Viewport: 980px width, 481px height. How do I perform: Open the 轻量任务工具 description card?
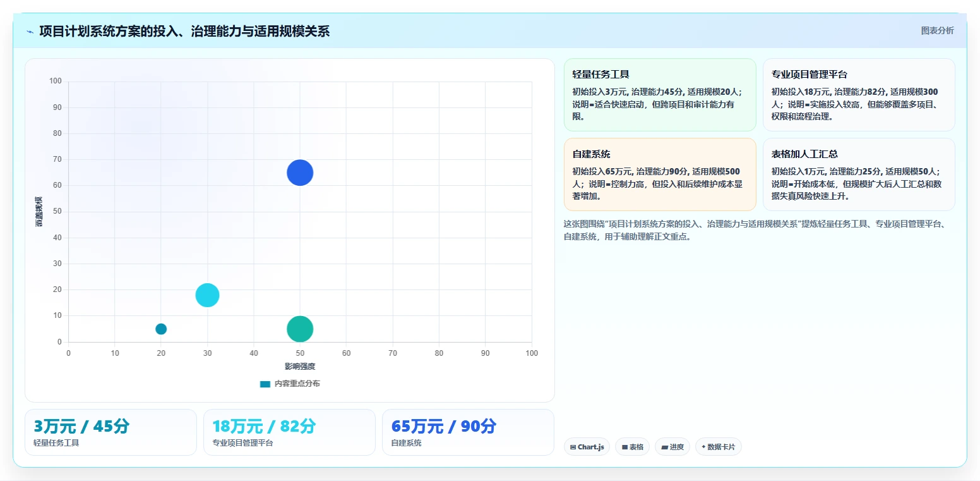tap(660, 95)
